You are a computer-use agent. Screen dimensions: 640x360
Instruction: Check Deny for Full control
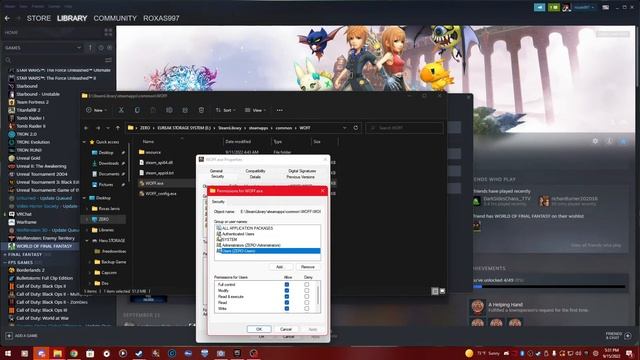[307, 284]
